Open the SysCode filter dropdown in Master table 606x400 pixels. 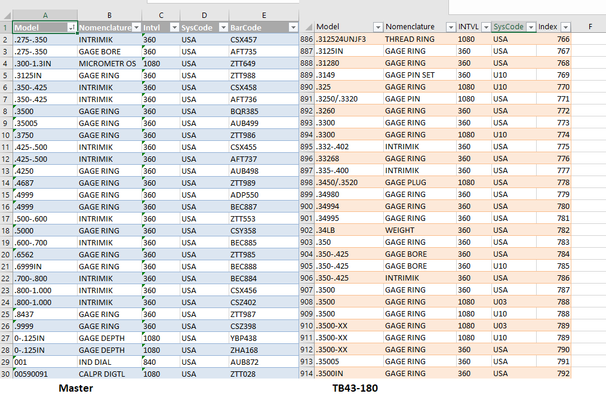[223, 27]
